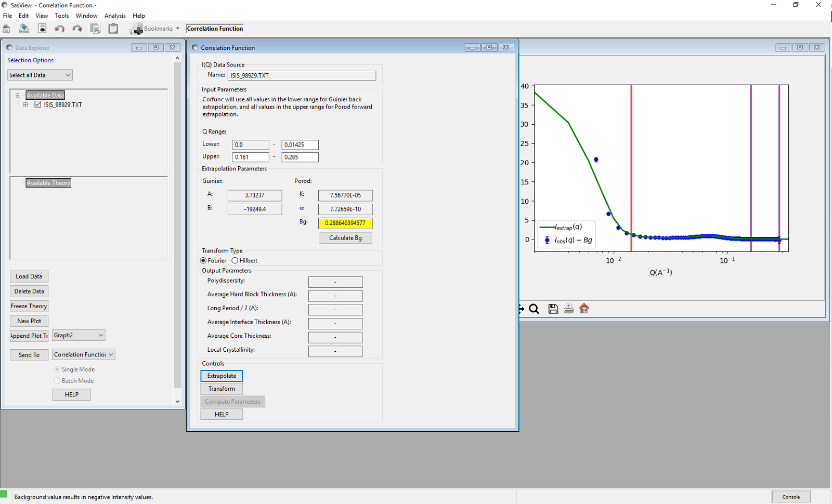Select the zoom magnifier on the plot toolbar
The image size is (832, 504).
[x=534, y=309]
